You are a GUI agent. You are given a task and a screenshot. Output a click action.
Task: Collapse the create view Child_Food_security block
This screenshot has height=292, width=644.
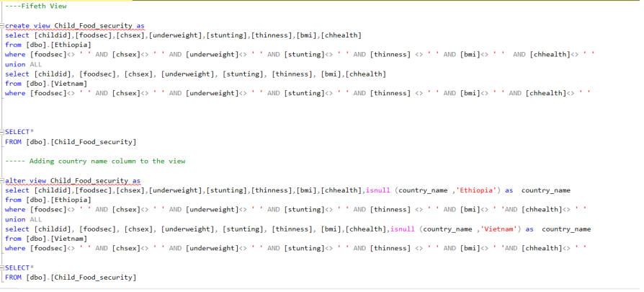(2, 26)
